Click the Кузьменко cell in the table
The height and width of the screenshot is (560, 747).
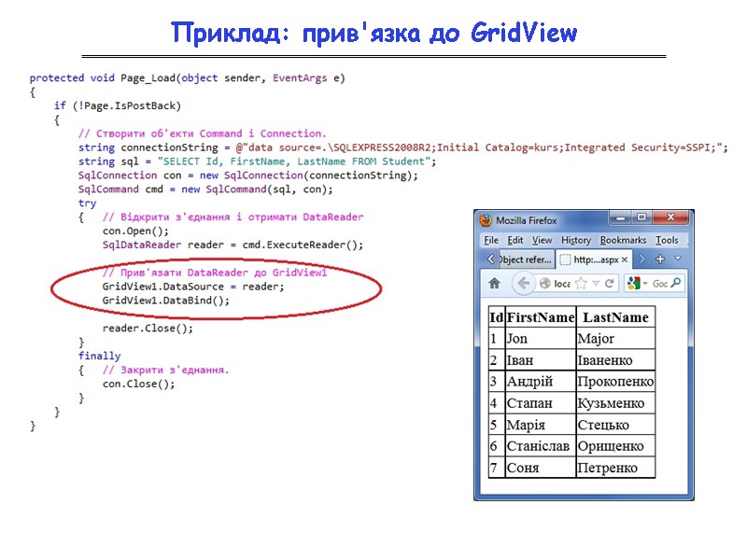pyautogui.click(x=615, y=403)
